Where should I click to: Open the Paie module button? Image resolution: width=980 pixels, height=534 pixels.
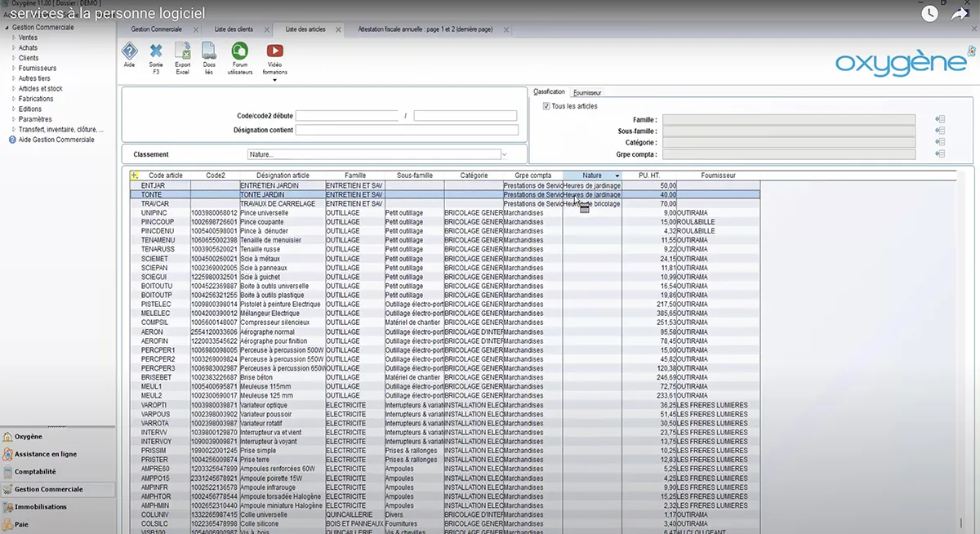click(21, 524)
